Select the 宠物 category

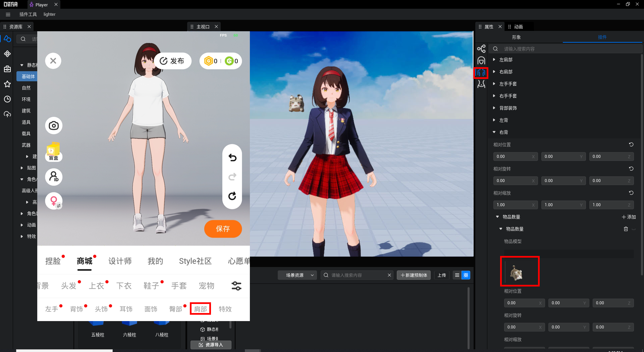point(206,286)
